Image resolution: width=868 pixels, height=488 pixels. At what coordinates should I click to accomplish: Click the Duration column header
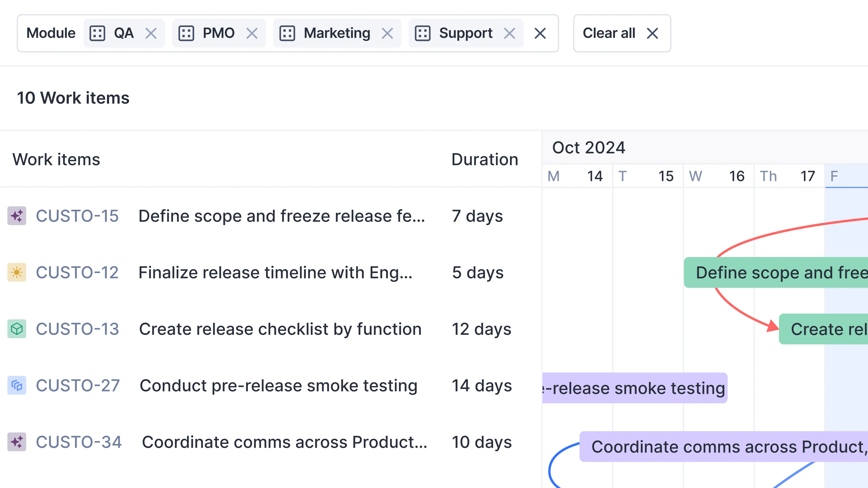point(485,159)
